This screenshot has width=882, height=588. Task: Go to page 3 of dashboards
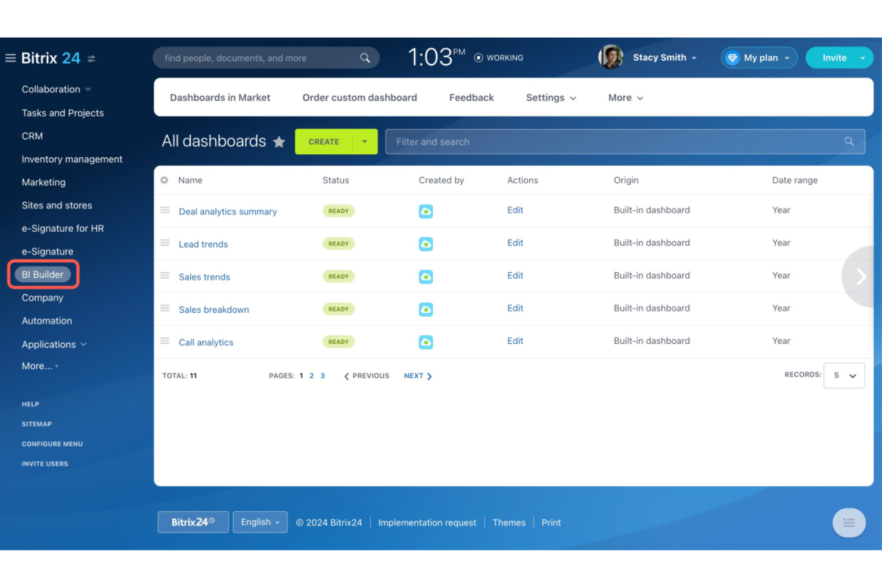click(x=322, y=376)
